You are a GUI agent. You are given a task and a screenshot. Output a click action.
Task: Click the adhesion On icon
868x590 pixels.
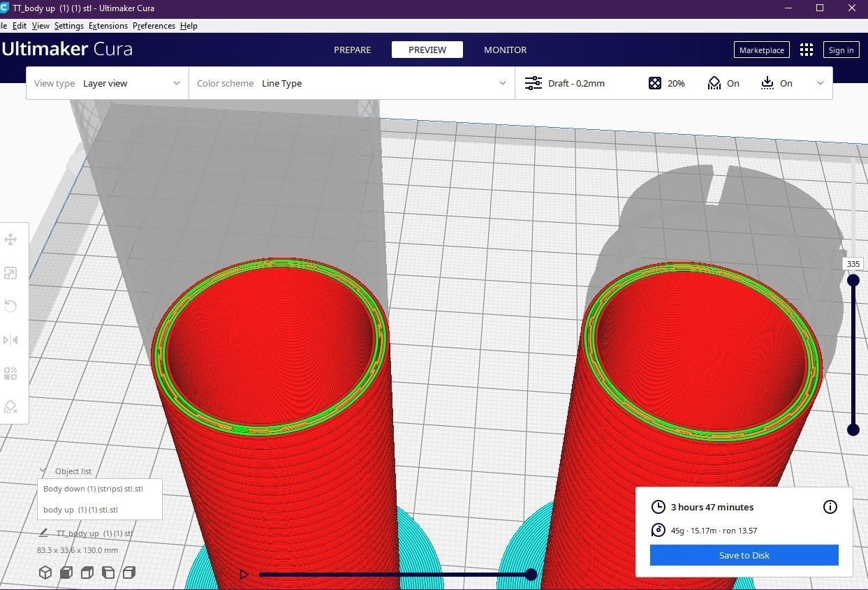[767, 83]
